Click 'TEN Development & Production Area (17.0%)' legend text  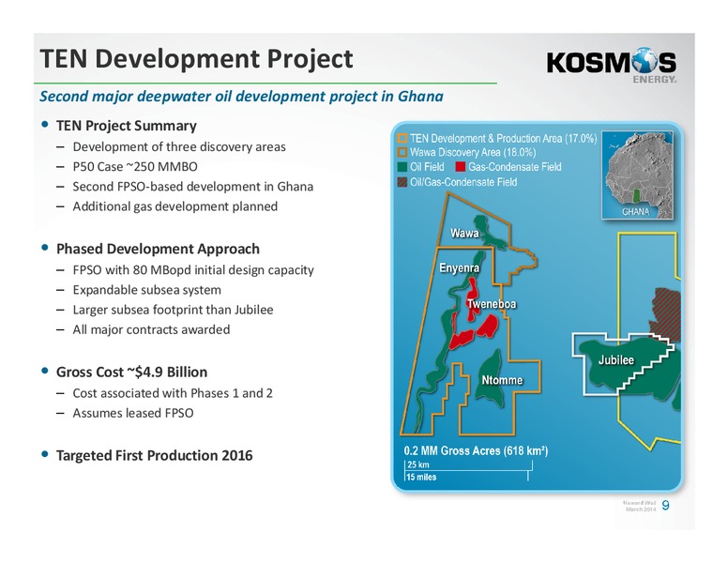[503, 139]
